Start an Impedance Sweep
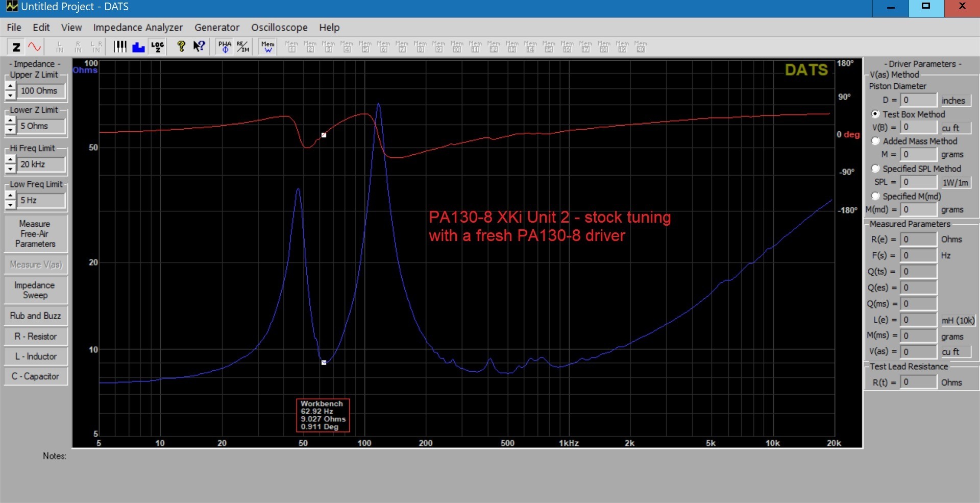 pyautogui.click(x=35, y=290)
